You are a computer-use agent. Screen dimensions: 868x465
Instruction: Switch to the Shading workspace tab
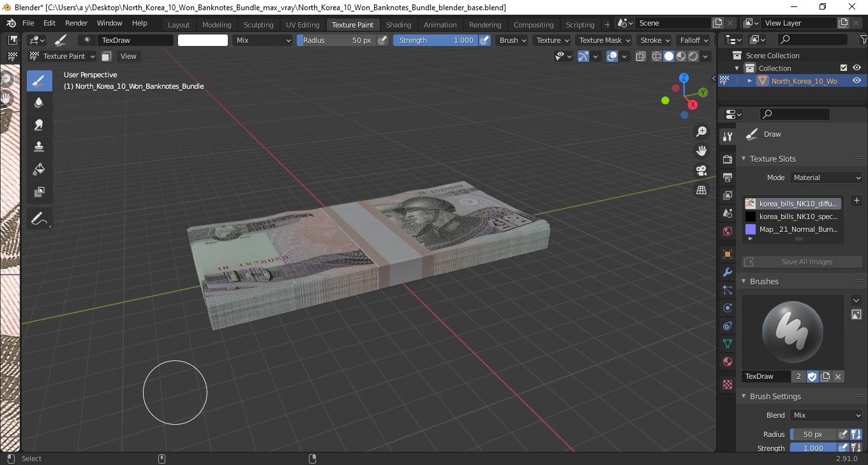tap(398, 24)
